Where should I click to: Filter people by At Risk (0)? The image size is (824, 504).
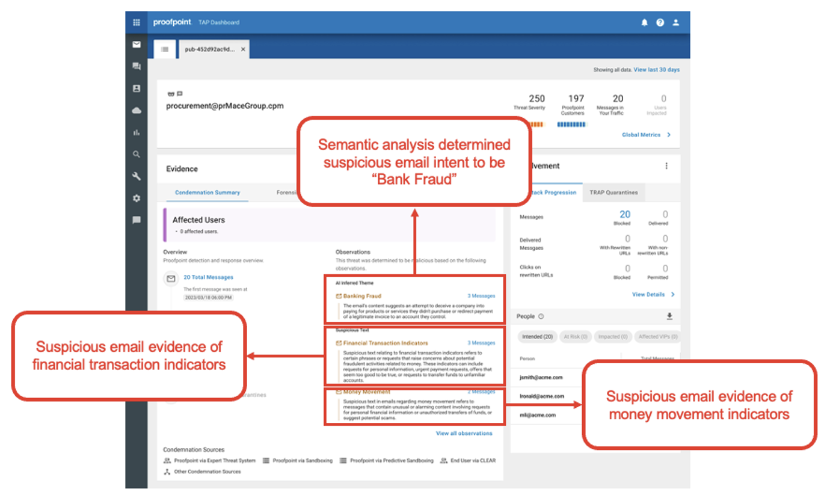click(576, 337)
